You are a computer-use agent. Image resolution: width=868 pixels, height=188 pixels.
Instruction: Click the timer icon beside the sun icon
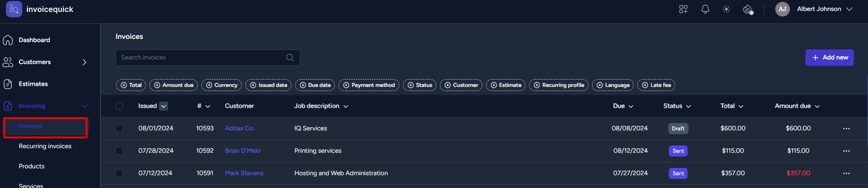(748, 9)
